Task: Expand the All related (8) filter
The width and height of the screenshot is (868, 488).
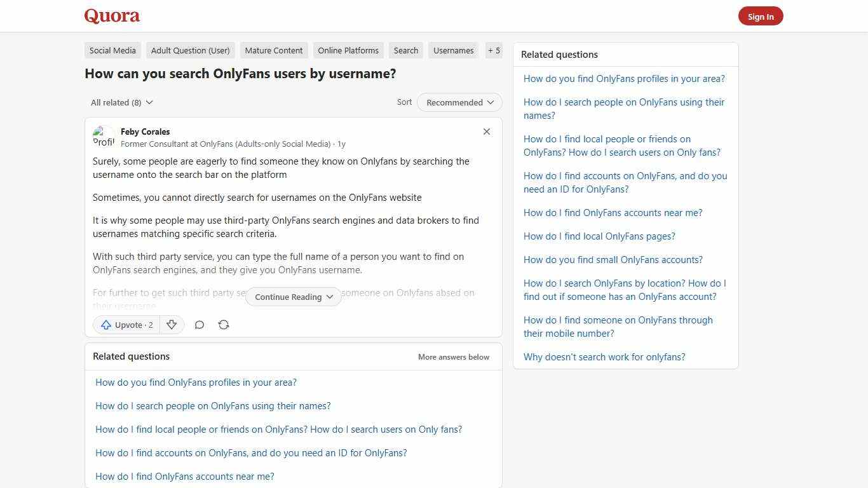Action: (x=121, y=102)
